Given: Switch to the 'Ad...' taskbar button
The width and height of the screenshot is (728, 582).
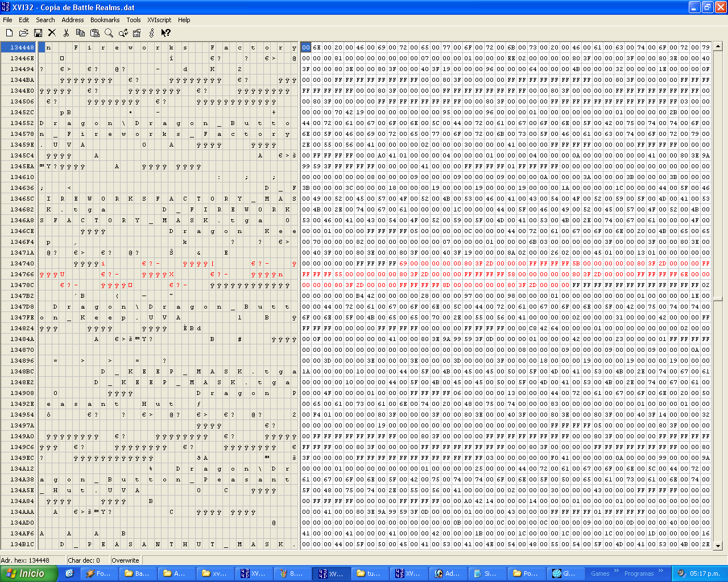Looking at the screenshot, I should pos(447,573).
